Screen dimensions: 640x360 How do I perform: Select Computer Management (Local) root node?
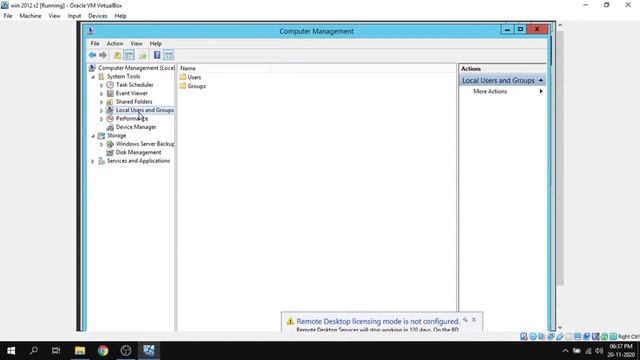137,68
